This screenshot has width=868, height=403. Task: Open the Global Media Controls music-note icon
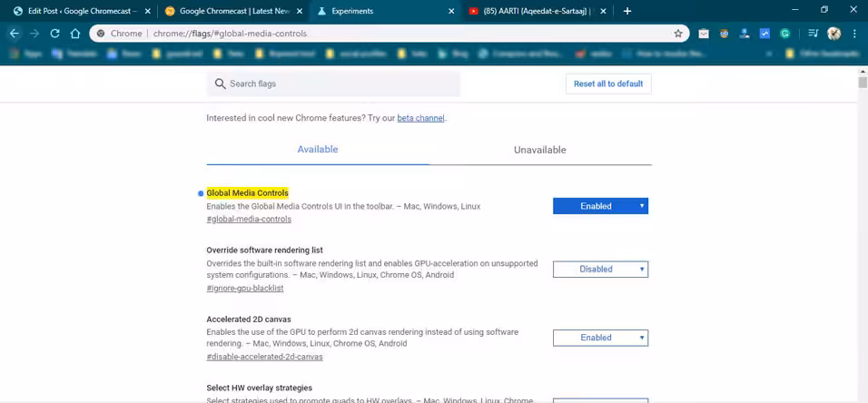click(813, 34)
